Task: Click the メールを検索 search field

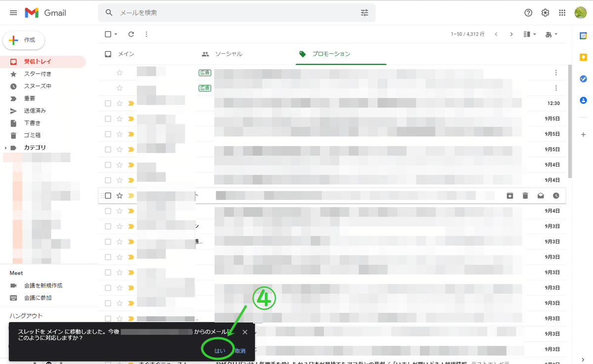Action: click(x=237, y=13)
